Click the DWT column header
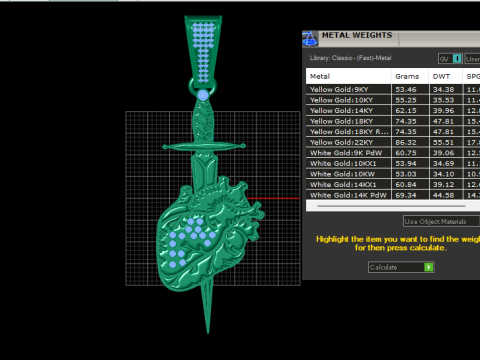The image size is (480, 360). pos(446,76)
